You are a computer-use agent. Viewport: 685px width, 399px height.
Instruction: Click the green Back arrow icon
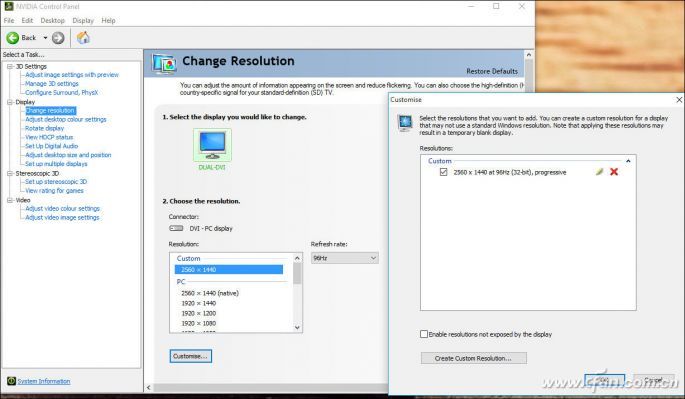(x=13, y=38)
